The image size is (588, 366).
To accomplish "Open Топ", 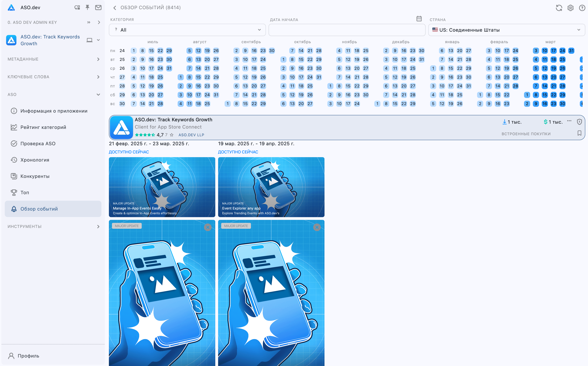I will pyautogui.click(x=53, y=193).
